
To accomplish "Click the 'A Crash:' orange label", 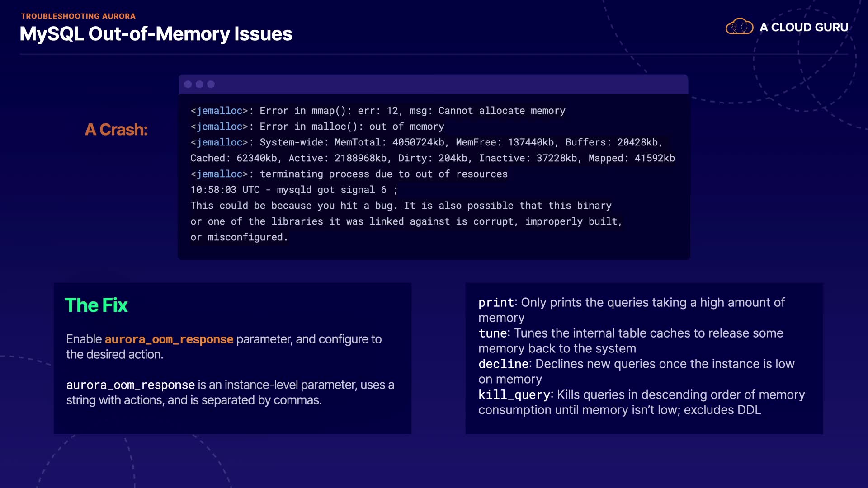I will click(116, 130).
